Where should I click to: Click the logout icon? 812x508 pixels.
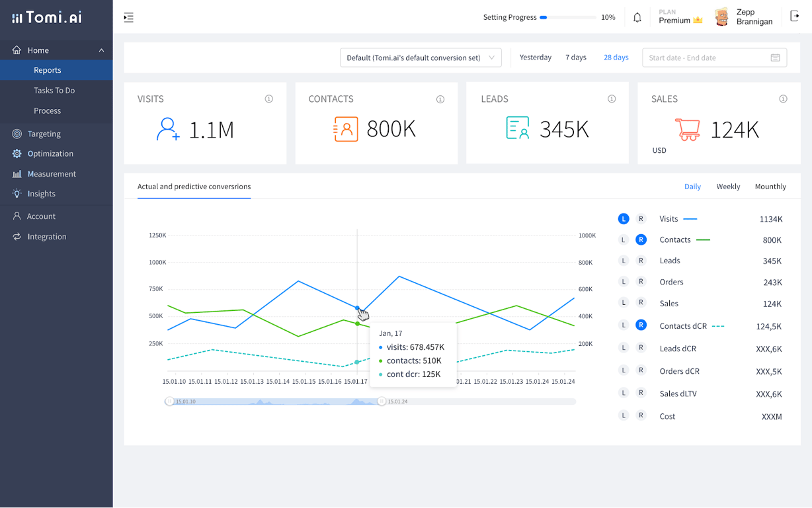click(795, 17)
